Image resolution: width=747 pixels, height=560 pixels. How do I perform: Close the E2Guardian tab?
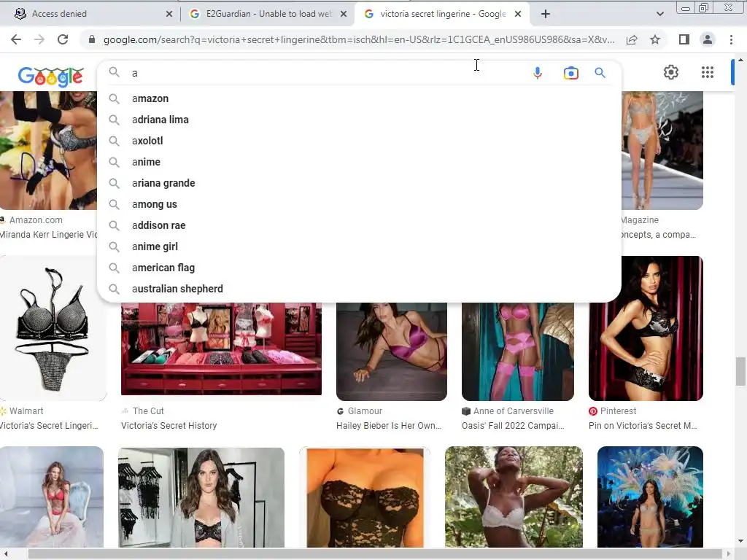344,14
